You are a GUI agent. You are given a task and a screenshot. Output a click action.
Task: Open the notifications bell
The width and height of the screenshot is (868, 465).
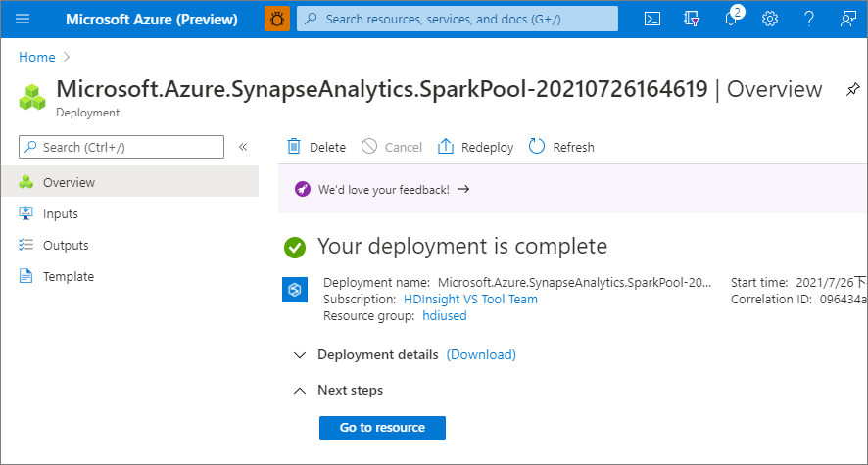tap(731, 20)
